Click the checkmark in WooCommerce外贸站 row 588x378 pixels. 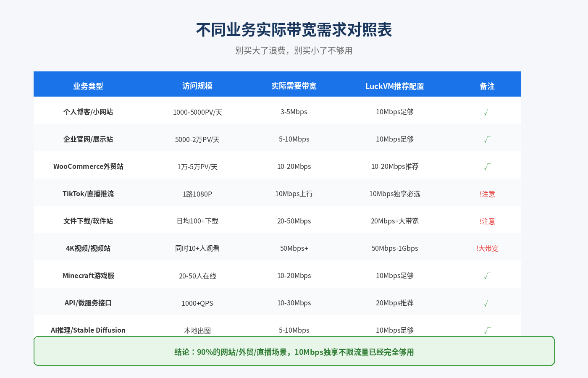(487, 167)
